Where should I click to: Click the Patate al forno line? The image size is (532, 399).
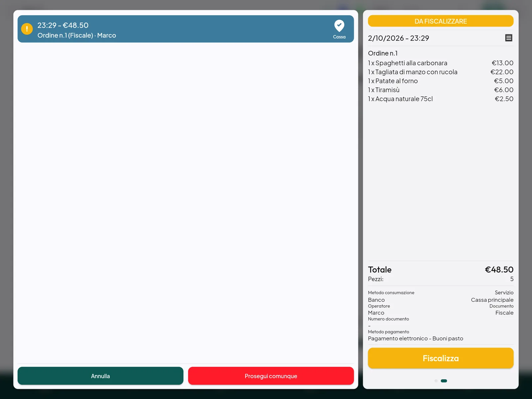point(441,81)
